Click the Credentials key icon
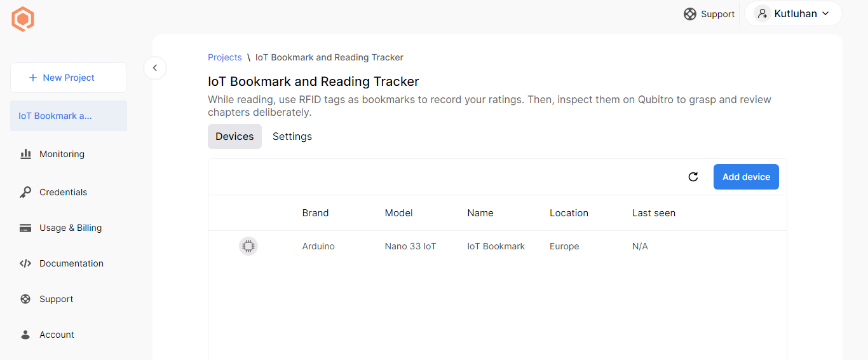 [25, 192]
